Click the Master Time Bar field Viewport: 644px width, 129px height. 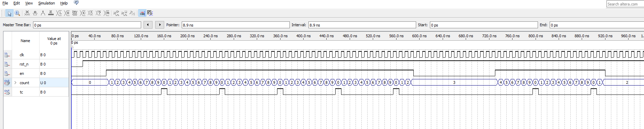tap(87, 25)
